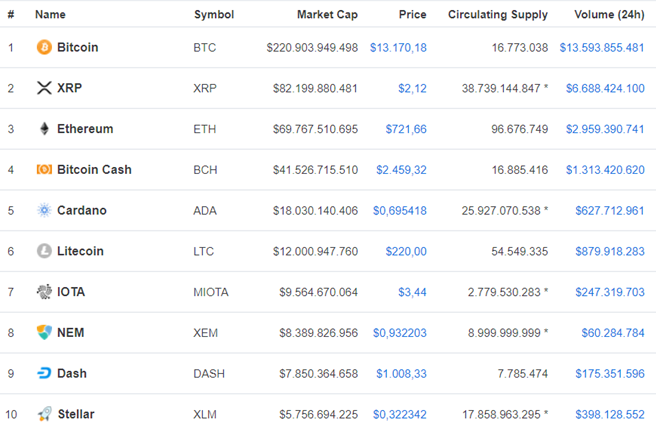Open Ethereum volume $2.959.390.741
The width and height of the screenshot is (656, 433).
point(605,129)
